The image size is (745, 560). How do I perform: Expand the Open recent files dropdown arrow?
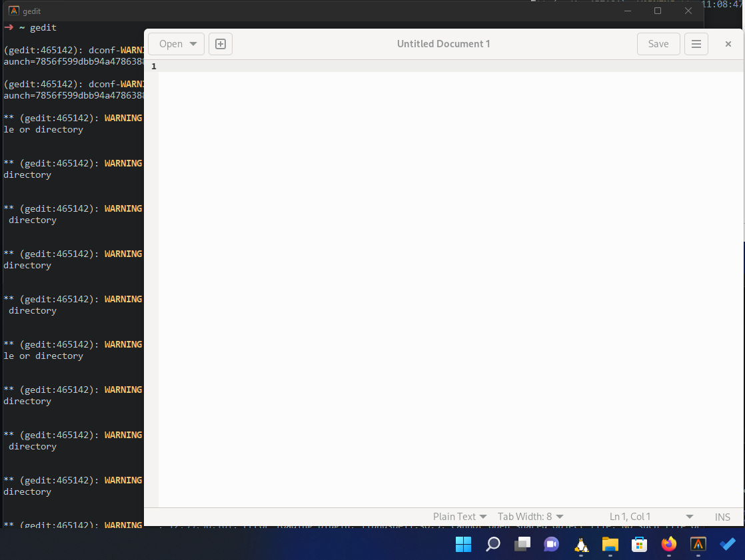(193, 44)
